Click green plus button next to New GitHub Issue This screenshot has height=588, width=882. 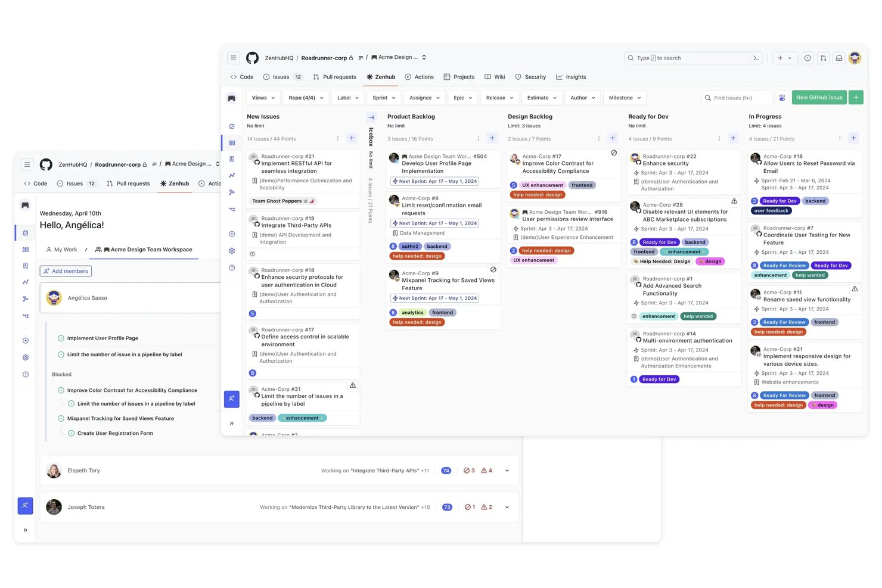[x=856, y=97]
